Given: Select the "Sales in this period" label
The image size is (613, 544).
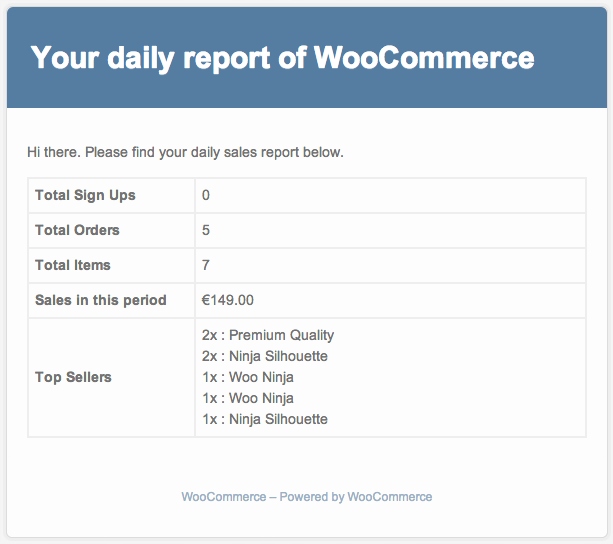Looking at the screenshot, I should tap(100, 300).
